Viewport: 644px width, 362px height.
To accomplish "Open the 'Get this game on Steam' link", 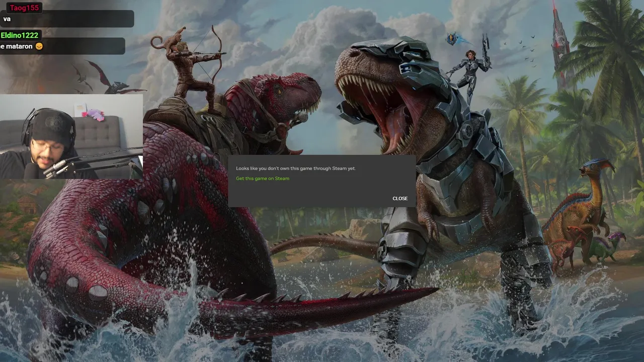I will (263, 178).
